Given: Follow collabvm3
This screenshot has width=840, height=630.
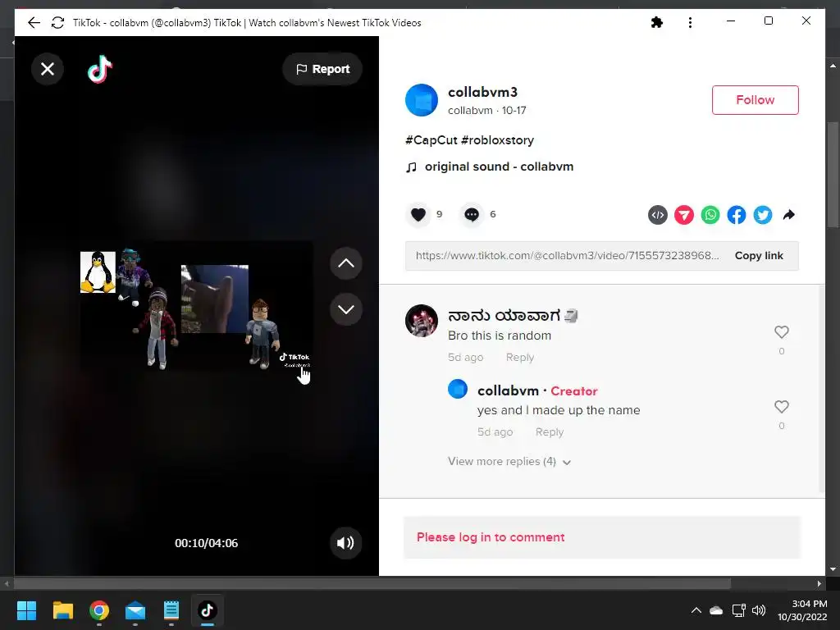Looking at the screenshot, I should (x=755, y=100).
